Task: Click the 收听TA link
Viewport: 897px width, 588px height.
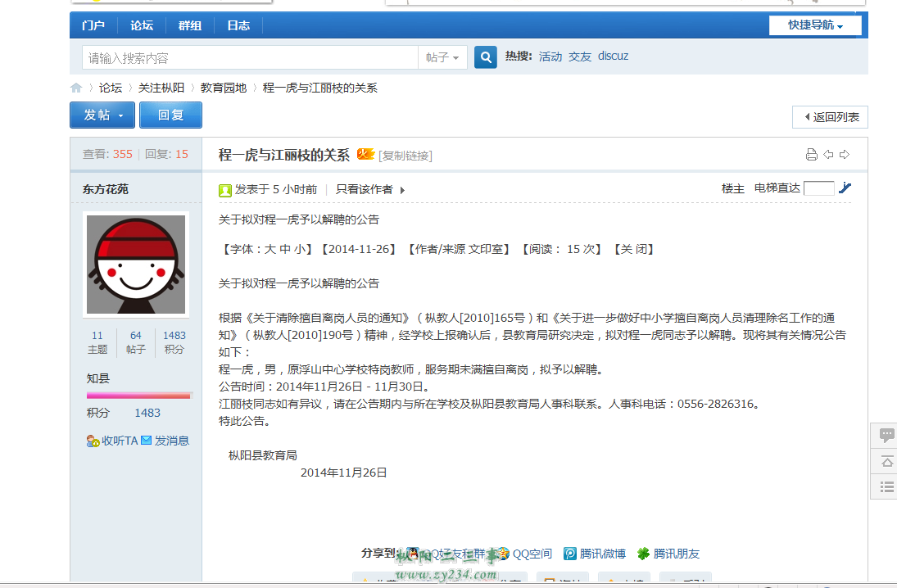Action: click(x=120, y=441)
